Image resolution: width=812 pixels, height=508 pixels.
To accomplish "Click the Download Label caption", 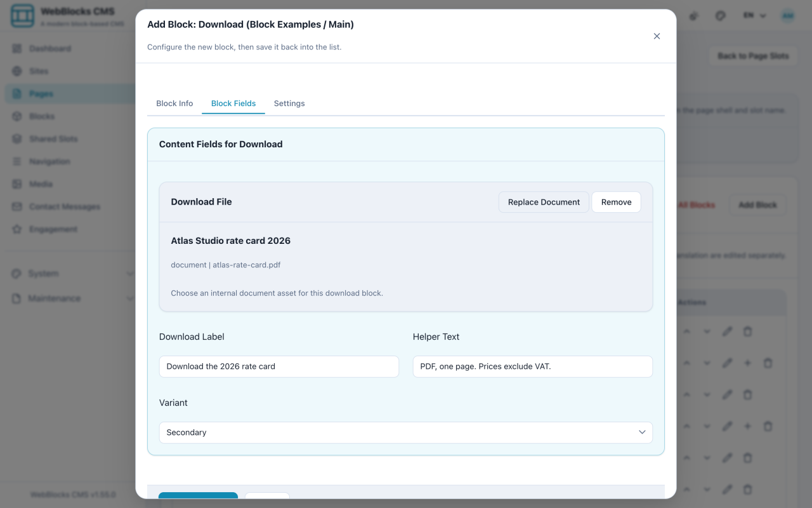I will point(192,337).
